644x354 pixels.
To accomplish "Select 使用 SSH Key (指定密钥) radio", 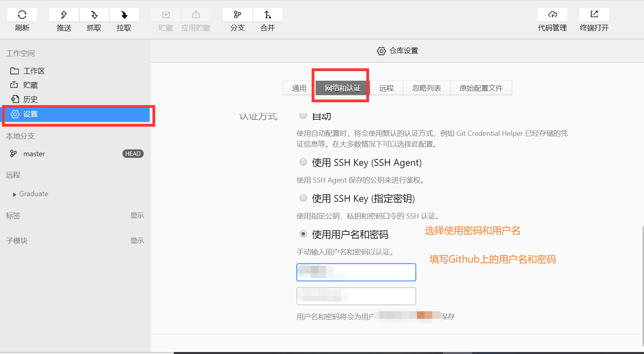I will 303,198.
